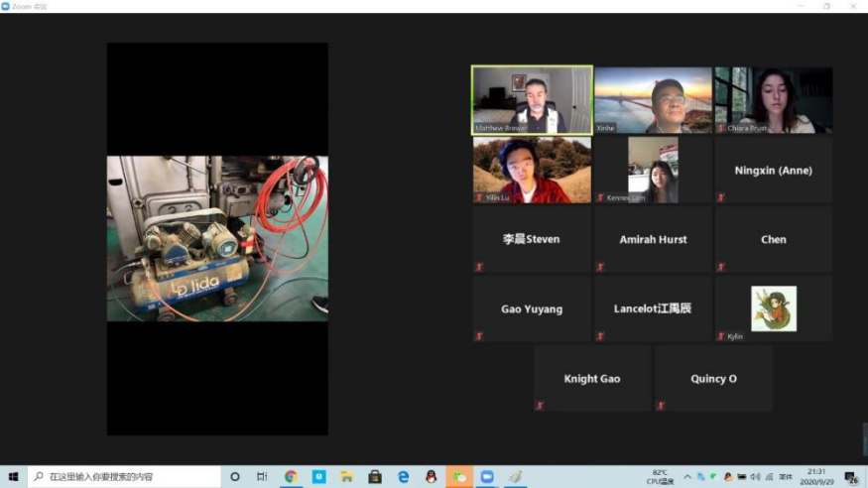Click the Windows taskbar search box
The height and width of the screenshot is (488, 868).
pos(124,477)
